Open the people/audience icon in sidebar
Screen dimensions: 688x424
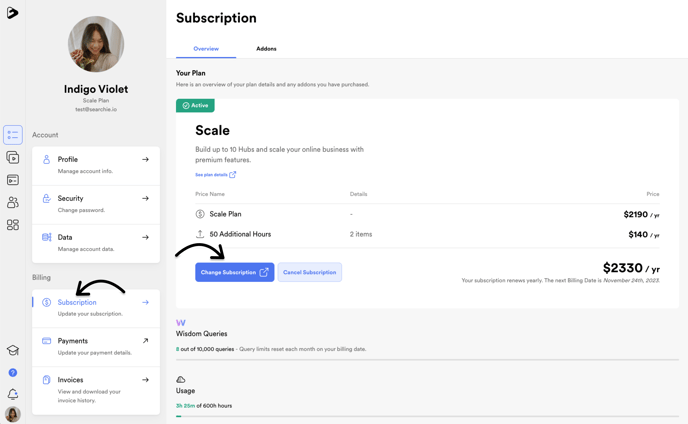pos(13,202)
